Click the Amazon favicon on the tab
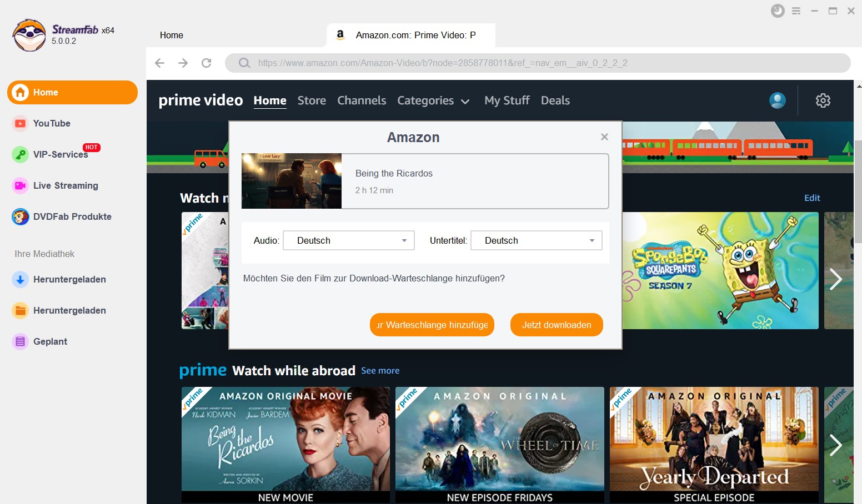Screen dimensions: 862x504 pos(340,34)
